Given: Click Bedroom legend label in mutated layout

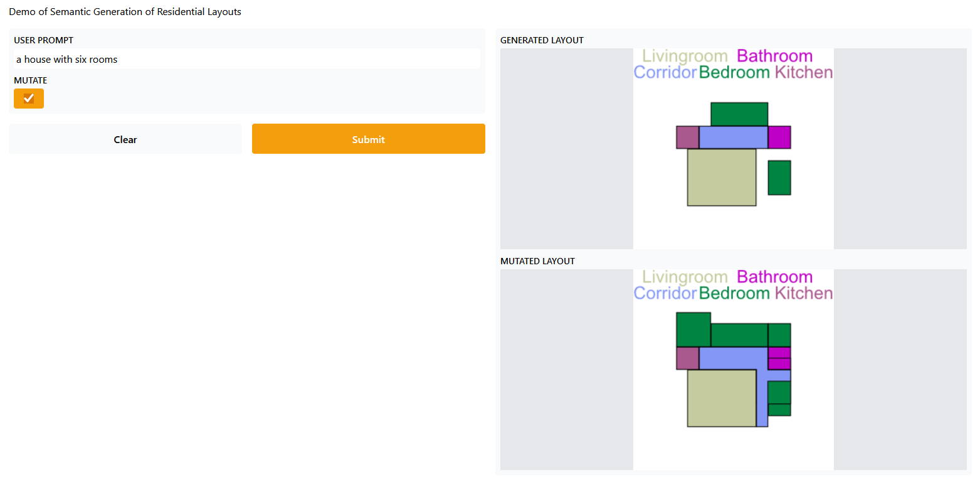Looking at the screenshot, I should [x=734, y=294].
